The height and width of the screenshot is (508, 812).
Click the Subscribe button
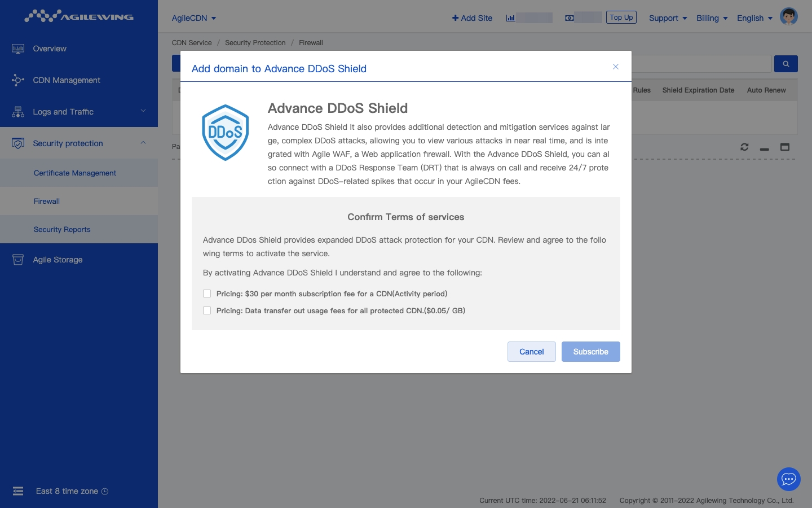point(591,352)
